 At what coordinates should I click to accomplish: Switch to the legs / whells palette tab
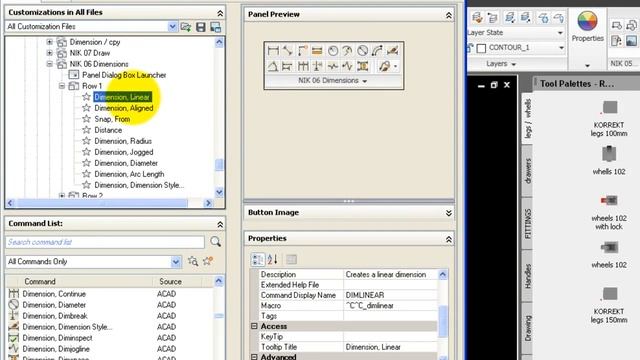pos(528,119)
